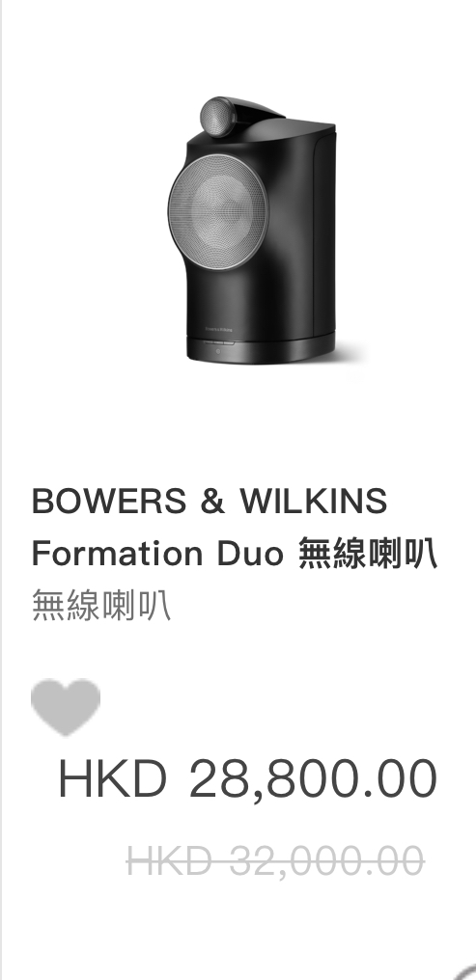476x980 pixels.
Task: Click the HKD currency label of sale price
Action: click(x=112, y=778)
